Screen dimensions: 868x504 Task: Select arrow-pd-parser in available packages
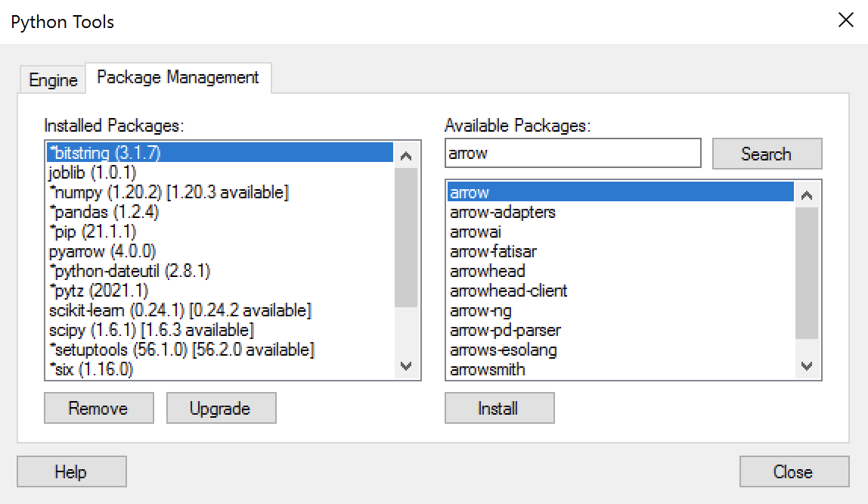[620, 330]
